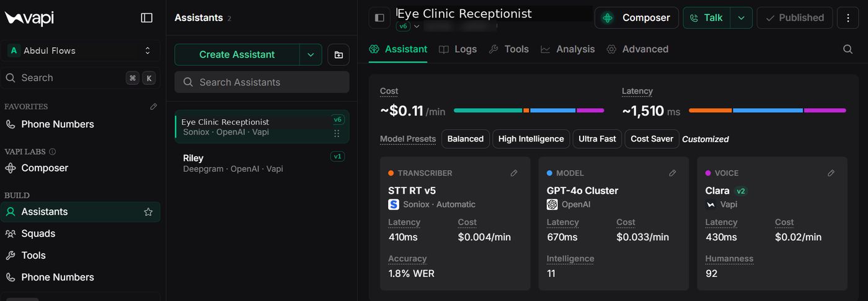Star the Assistants sidebar item
Image resolution: width=868 pixels, height=301 pixels.
[x=148, y=212]
